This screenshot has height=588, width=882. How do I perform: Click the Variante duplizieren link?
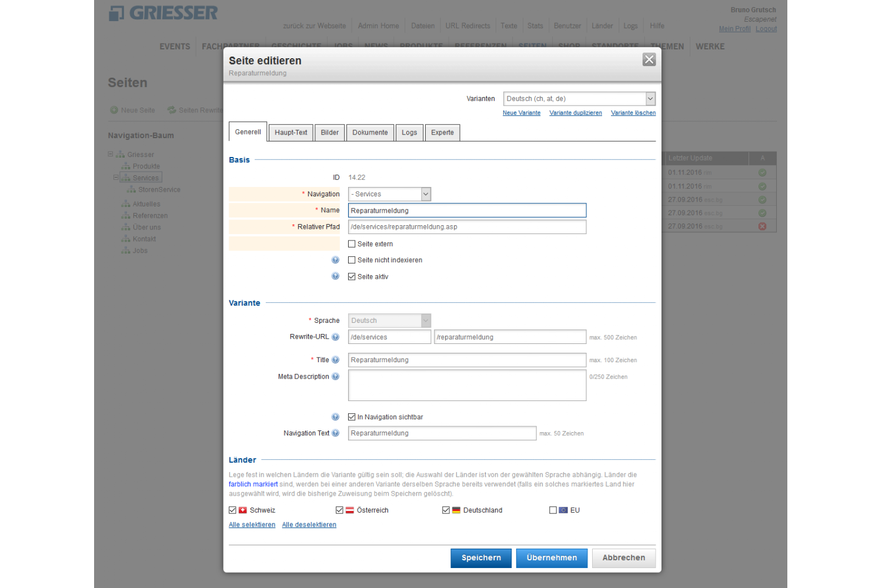click(575, 113)
